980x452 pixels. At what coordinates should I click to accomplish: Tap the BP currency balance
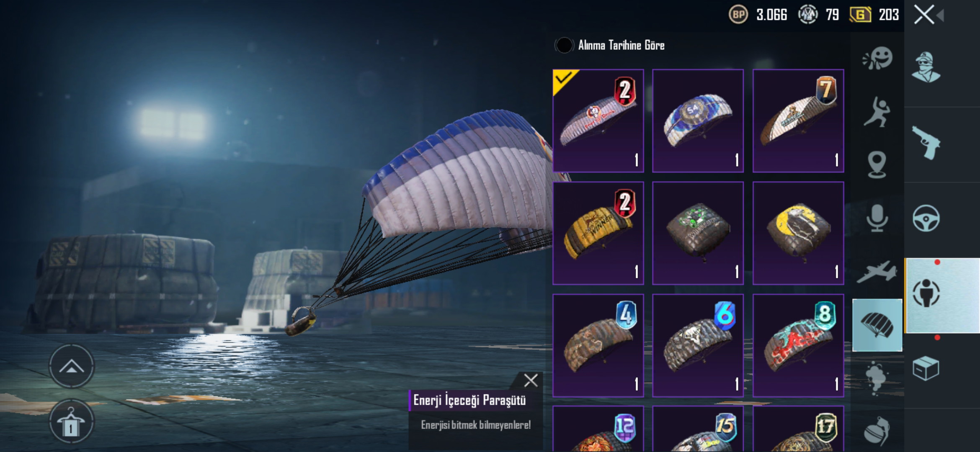coord(758,15)
